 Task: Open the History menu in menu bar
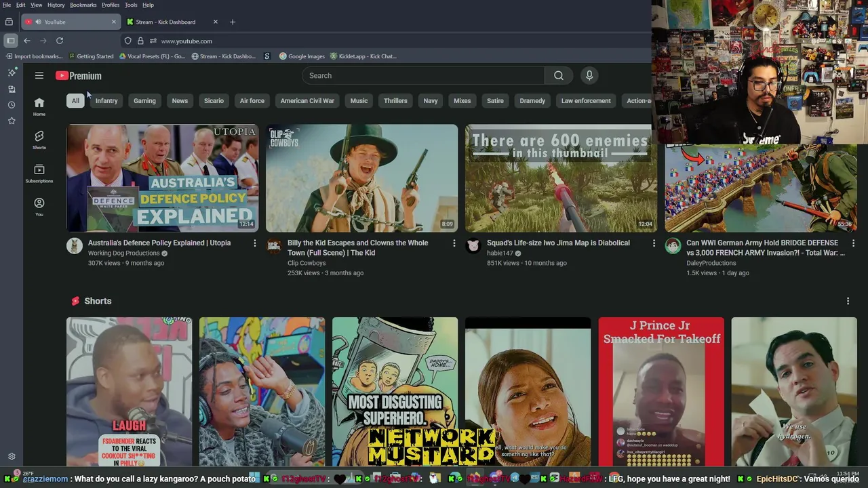tap(56, 5)
